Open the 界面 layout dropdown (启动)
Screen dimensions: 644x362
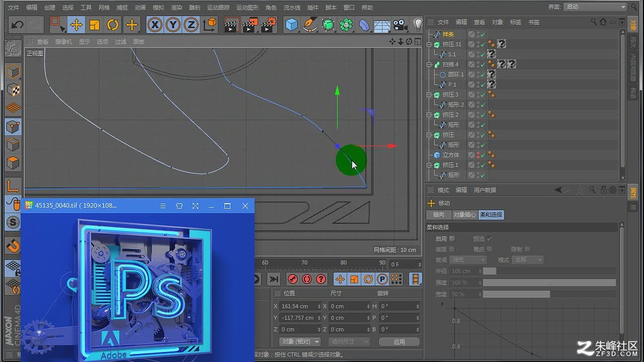[x=595, y=7]
